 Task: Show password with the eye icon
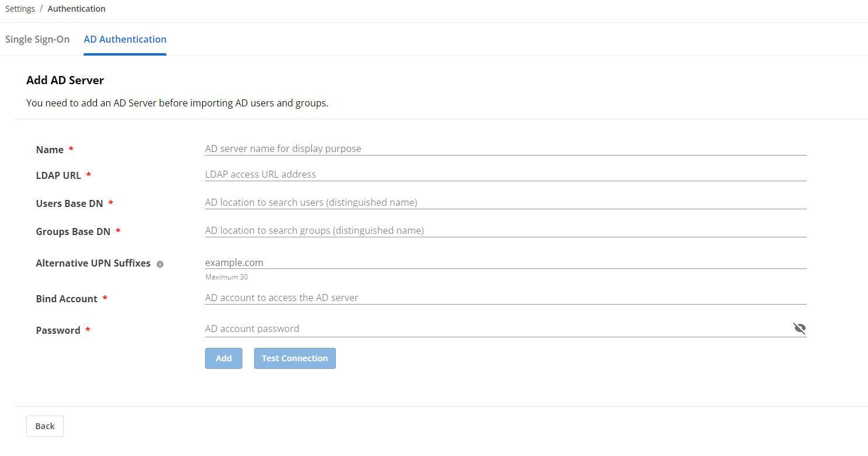pos(800,329)
